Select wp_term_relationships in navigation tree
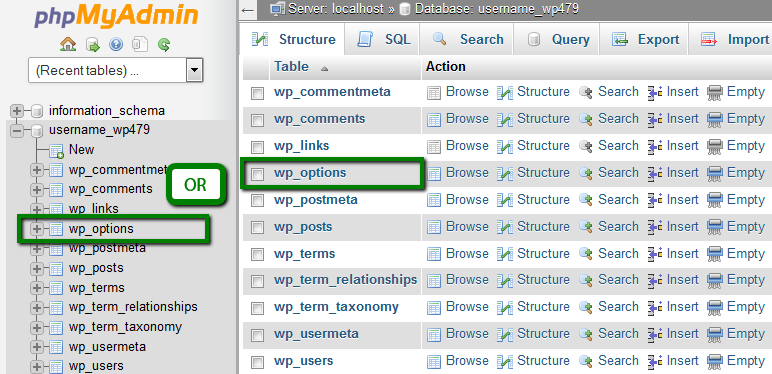The height and width of the screenshot is (374, 772). click(x=133, y=307)
